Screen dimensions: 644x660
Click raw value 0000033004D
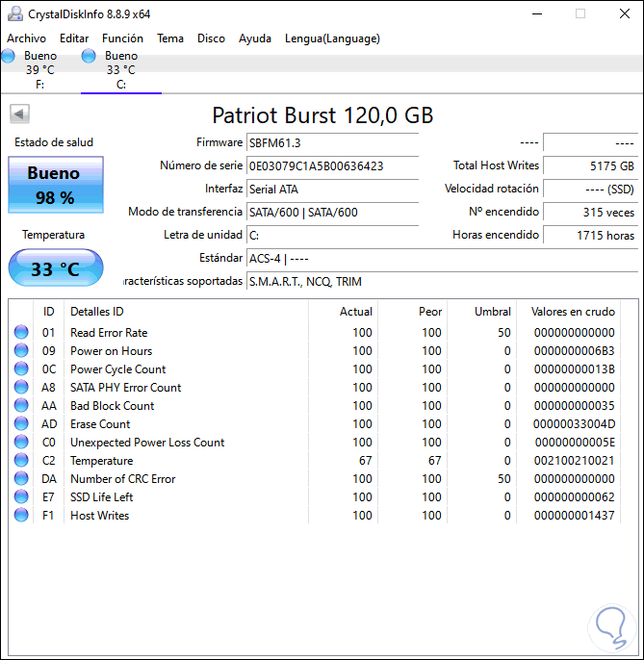tap(574, 424)
